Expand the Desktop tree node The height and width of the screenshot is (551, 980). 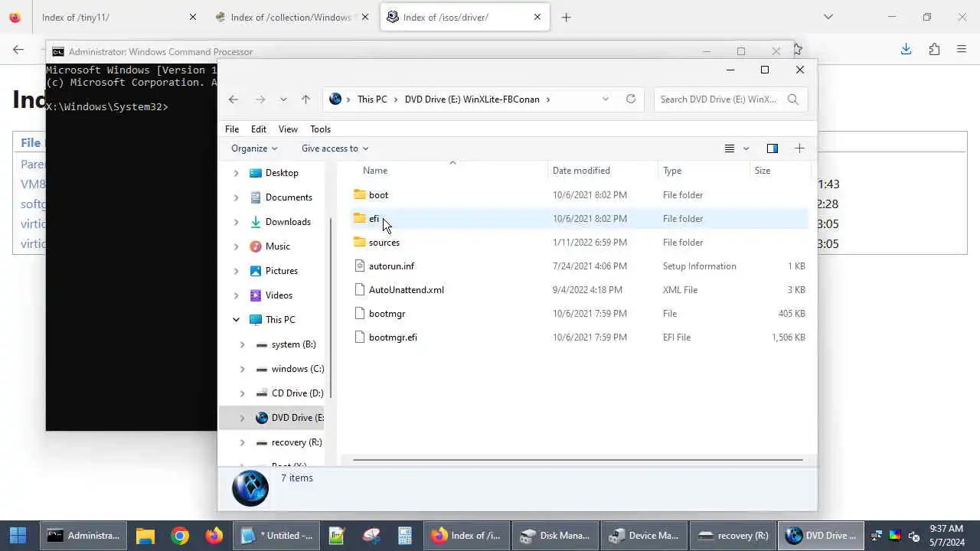coord(236,173)
